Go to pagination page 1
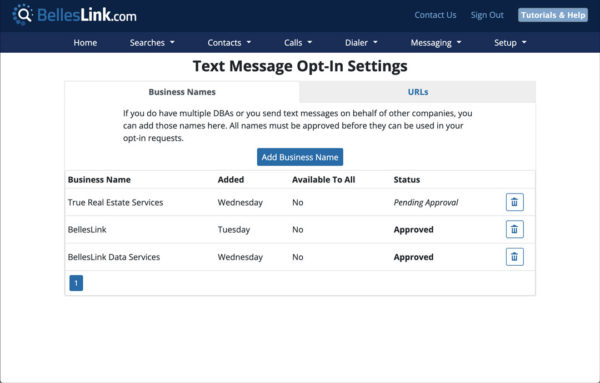Image resolution: width=600 pixels, height=383 pixels. point(76,283)
